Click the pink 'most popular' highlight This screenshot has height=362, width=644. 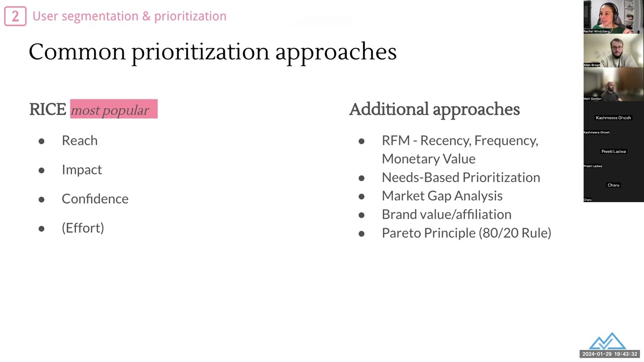click(114, 109)
